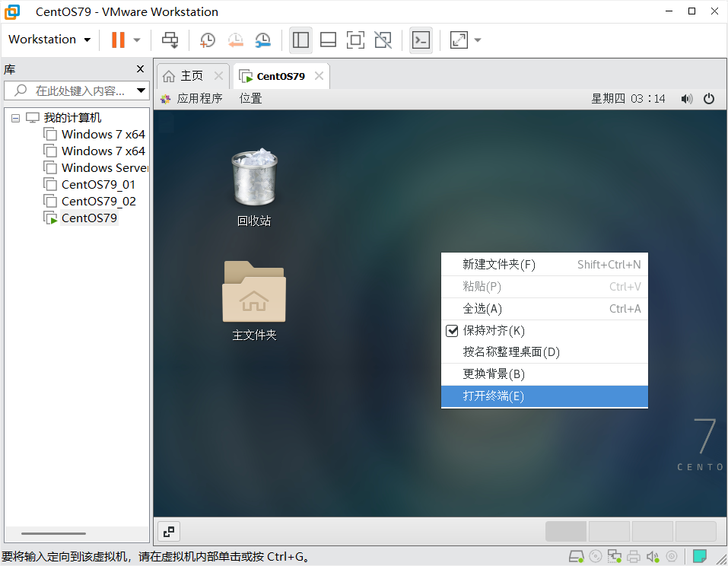Open the snapshot manager
The image size is (728, 566).
click(x=262, y=40)
